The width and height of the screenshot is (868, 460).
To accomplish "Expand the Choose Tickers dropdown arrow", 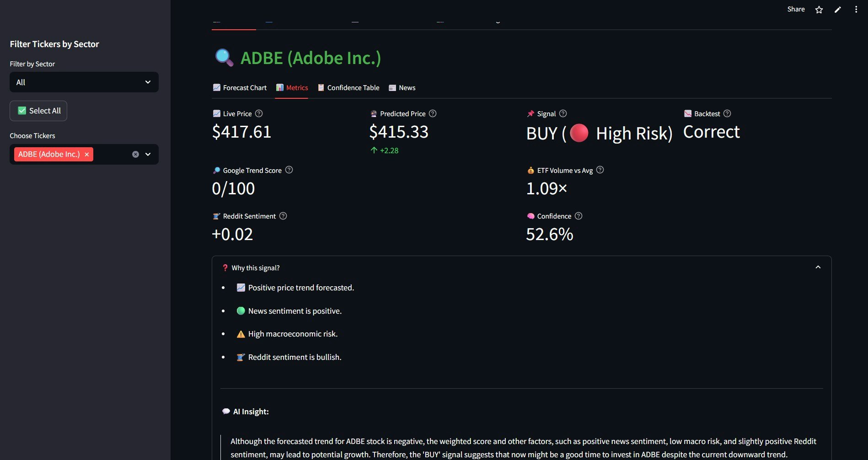I will 148,155.
